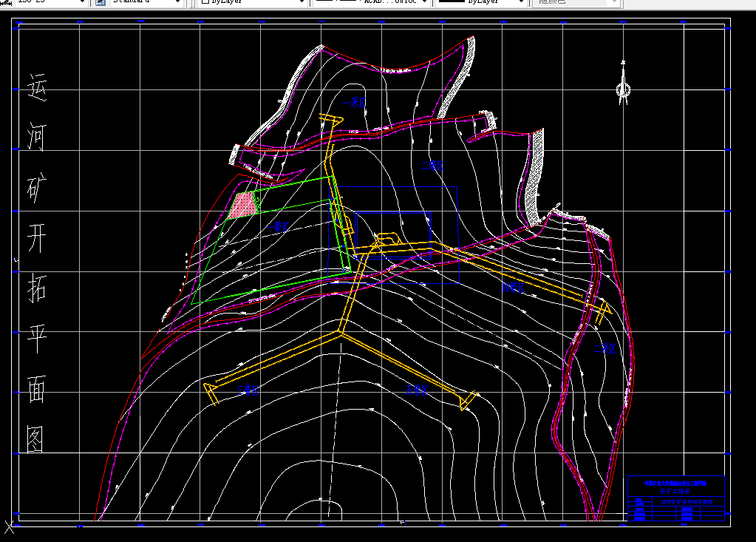Select the vertical title character 矿
756x542 pixels.
tap(37, 189)
